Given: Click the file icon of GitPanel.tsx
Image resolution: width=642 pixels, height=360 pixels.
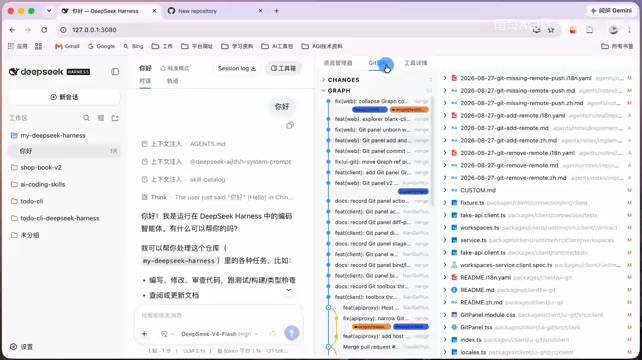Looking at the screenshot, I should 454,327.
